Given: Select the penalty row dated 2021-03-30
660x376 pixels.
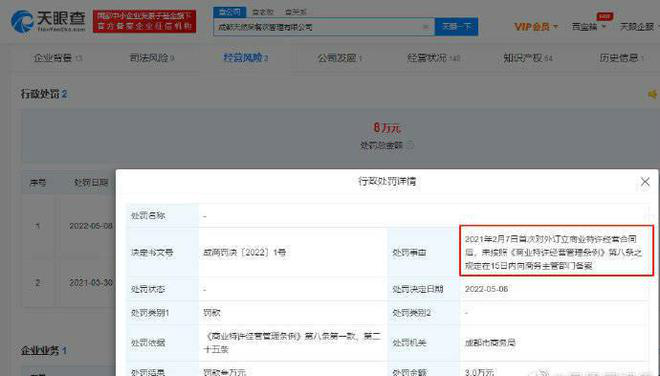Looking at the screenshot, I should pyautogui.click(x=69, y=282).
